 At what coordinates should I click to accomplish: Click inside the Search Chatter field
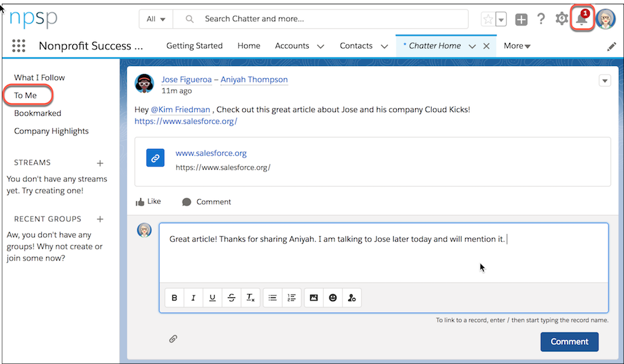281,19
